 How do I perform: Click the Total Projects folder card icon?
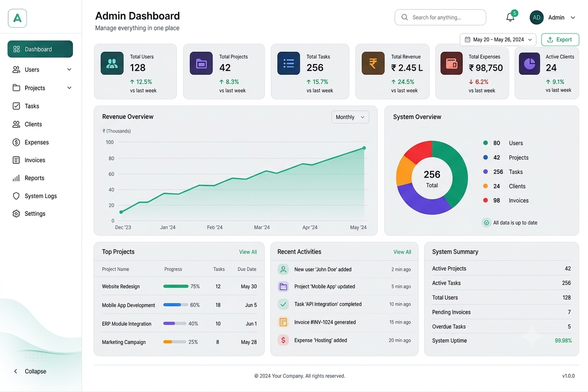coord(201,63)
